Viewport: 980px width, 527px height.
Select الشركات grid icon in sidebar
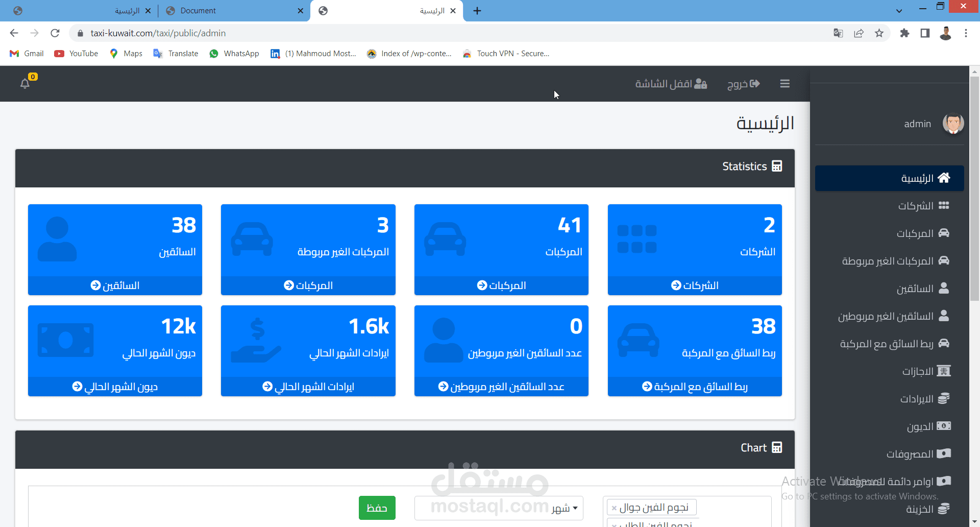(x=944, y=205)
